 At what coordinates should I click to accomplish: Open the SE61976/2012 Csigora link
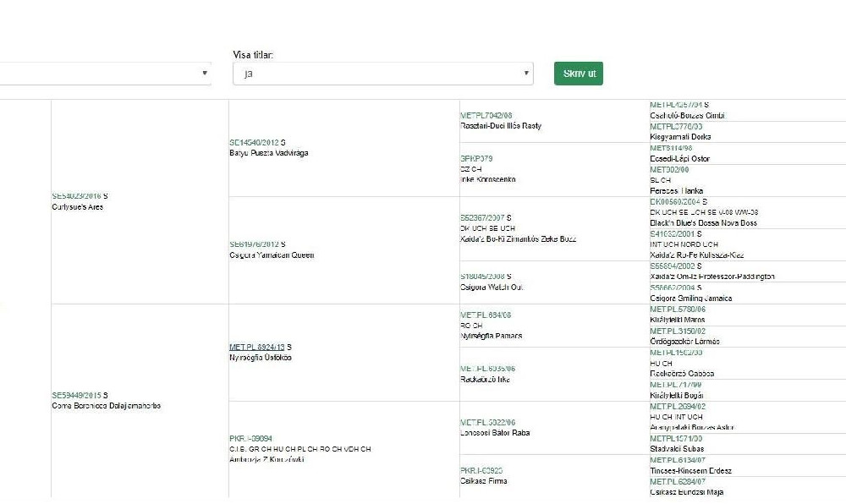pos(254,244)
